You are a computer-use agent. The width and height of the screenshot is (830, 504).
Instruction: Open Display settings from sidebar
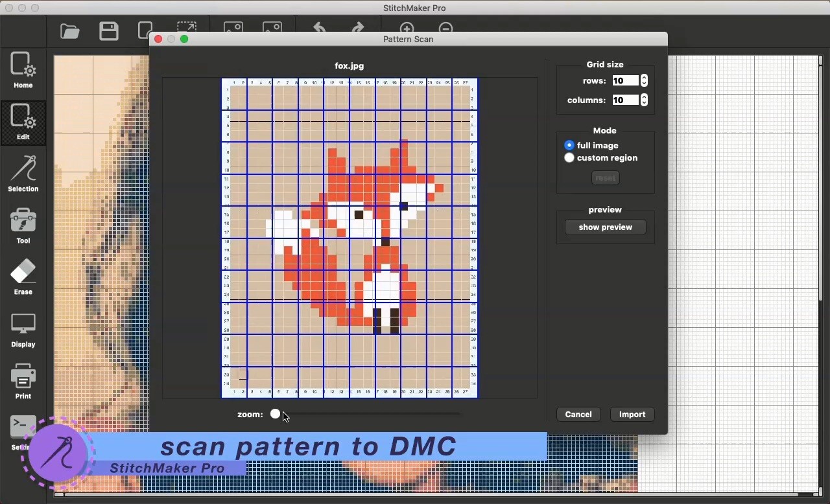coord(23,329)
